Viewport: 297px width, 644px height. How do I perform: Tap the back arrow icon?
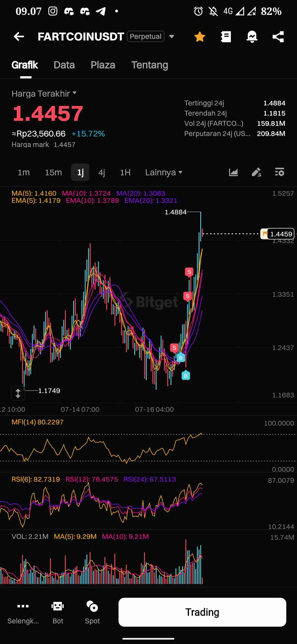(19, 37)
